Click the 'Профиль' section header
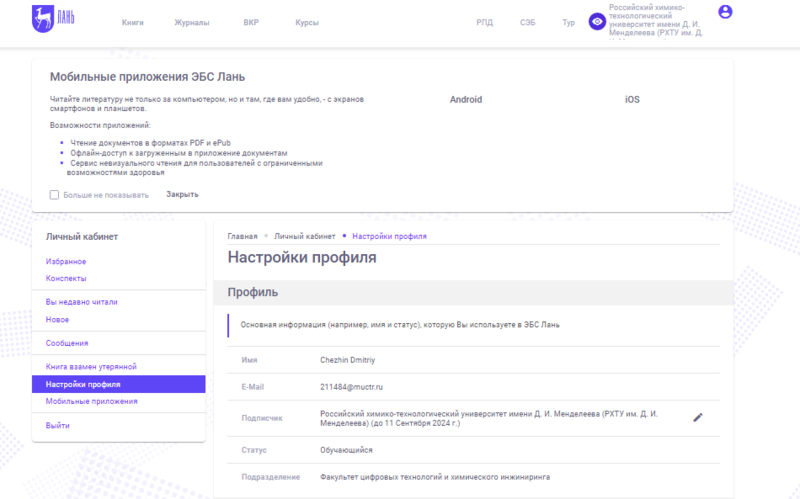The image size is (800, 499). [x=253, y=292]
